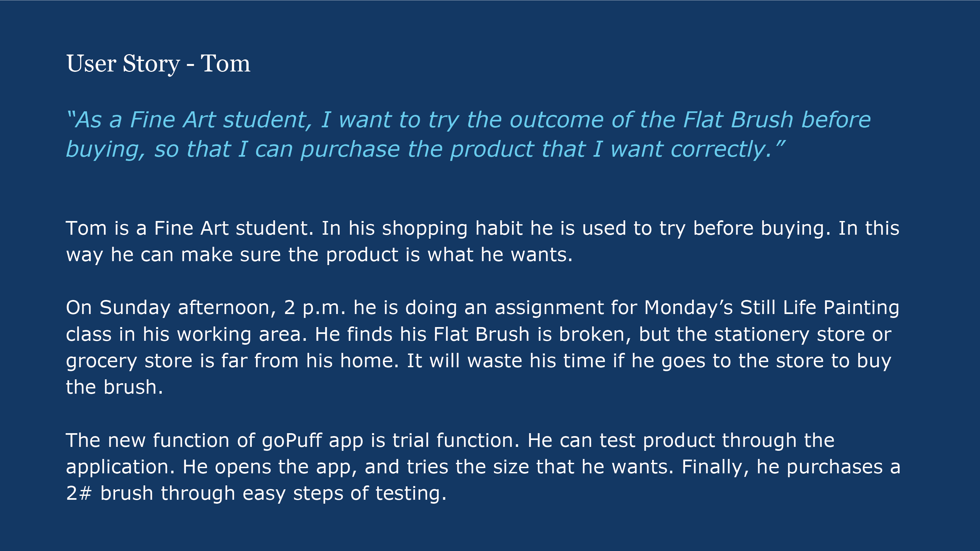Click 'Flat Brush before' in the quote
The width and height of the screenshot is (980, 551).
pos(777,119)
